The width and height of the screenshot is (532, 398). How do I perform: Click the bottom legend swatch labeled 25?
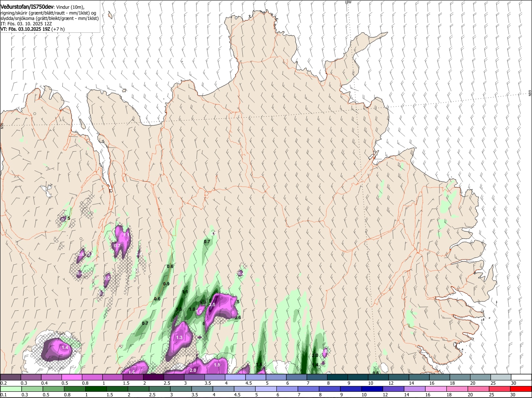pos(501,389)
